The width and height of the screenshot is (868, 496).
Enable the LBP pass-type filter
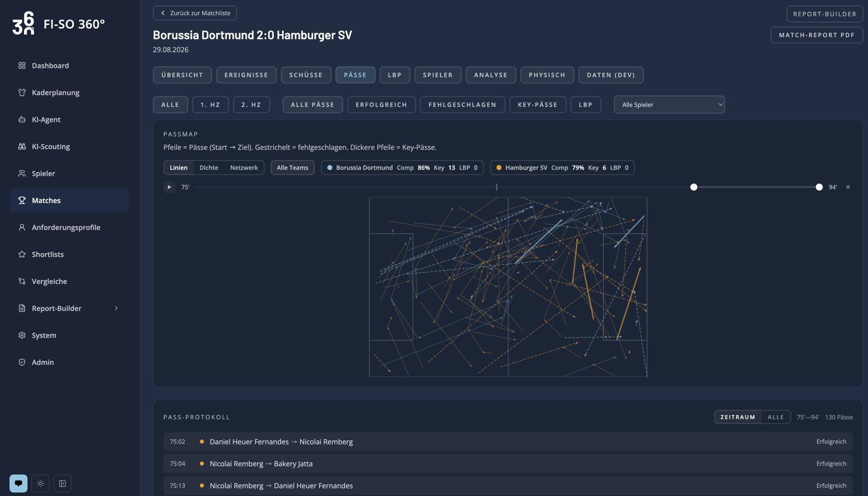pos(586,105)
